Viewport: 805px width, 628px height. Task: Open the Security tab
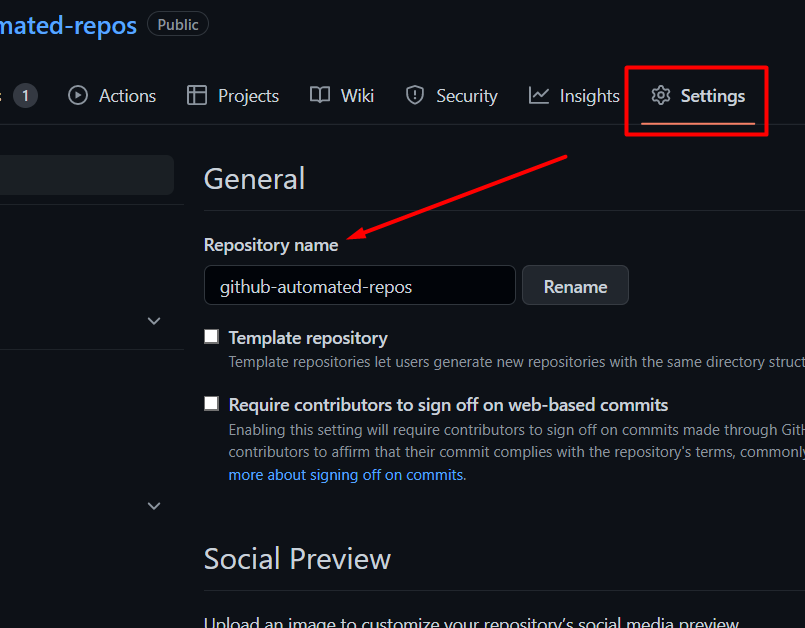click(x=451, y=96)
